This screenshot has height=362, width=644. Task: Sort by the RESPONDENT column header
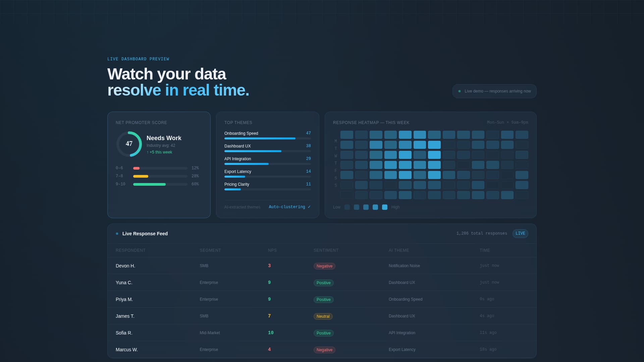(x=130, y=250)
